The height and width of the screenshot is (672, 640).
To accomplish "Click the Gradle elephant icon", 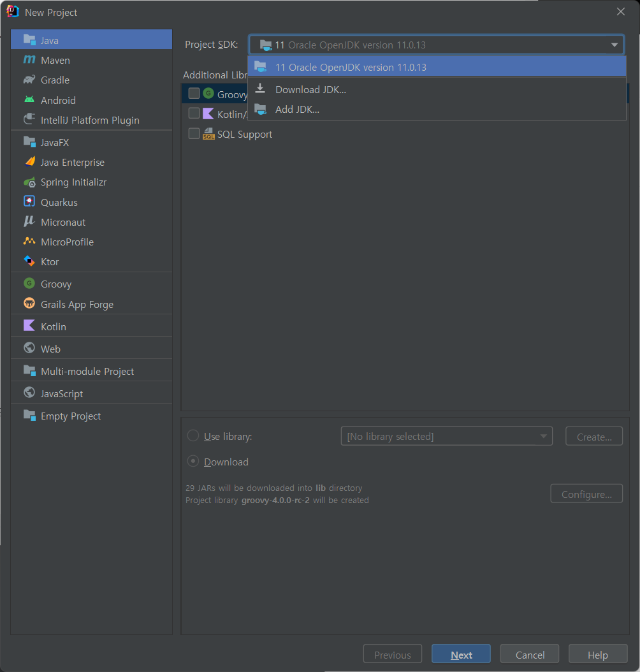I will click(29, 80).
